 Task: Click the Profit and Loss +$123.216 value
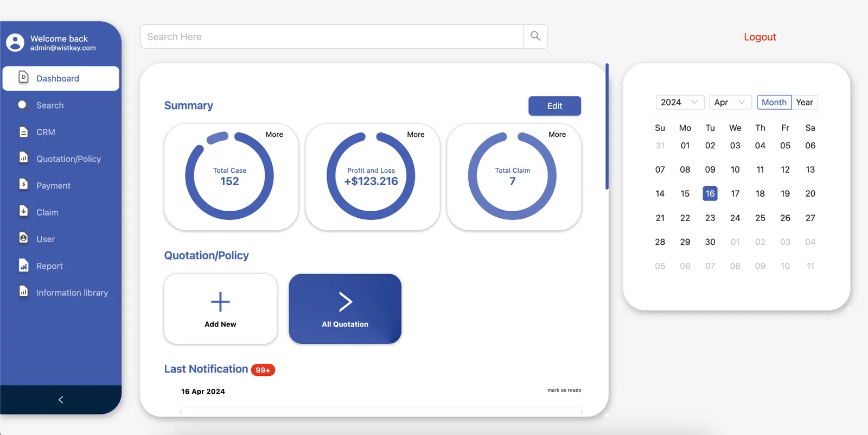pos(371,181)
